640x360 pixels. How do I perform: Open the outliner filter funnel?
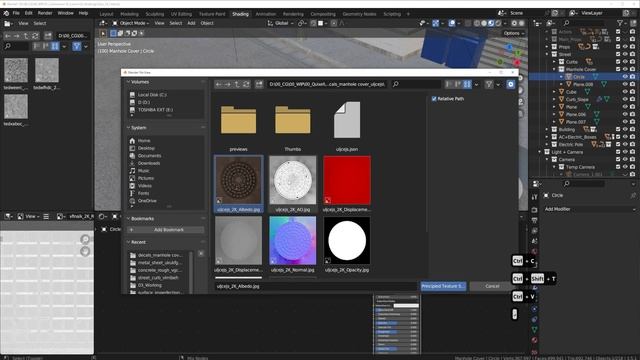coord(620,23)
